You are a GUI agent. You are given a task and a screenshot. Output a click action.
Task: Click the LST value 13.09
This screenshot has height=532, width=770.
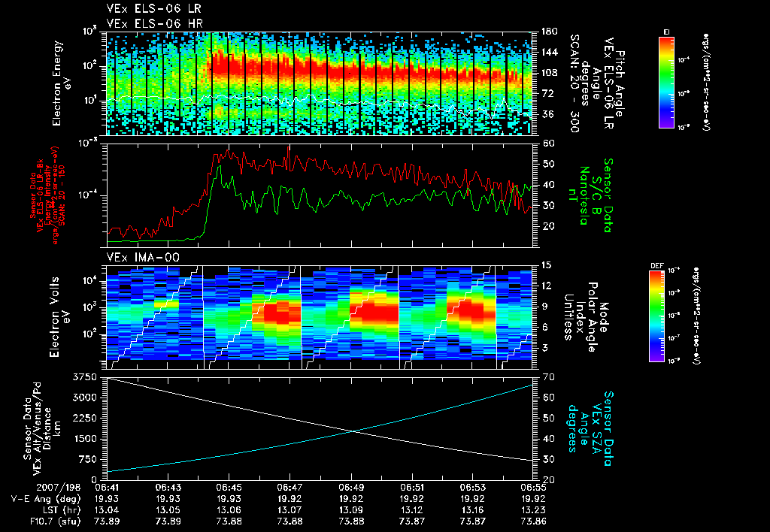click(x=350, y=510)
